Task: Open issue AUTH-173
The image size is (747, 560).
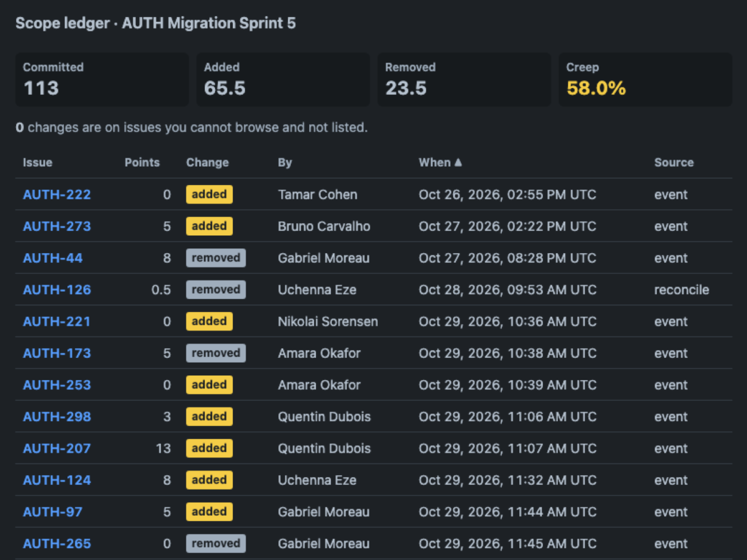Action: pos(57,353)
